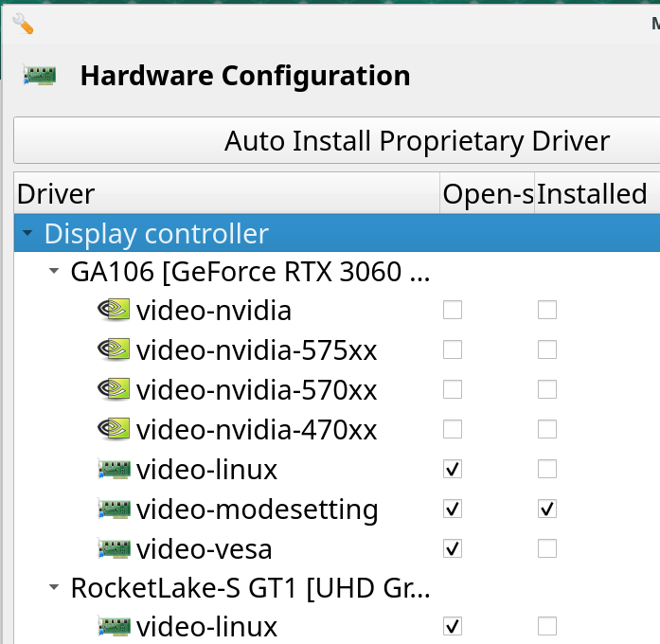This screenshot has height=644, width=660.
Task: Click the card icon beside video-modesetting
Action: tap(114, 510)
